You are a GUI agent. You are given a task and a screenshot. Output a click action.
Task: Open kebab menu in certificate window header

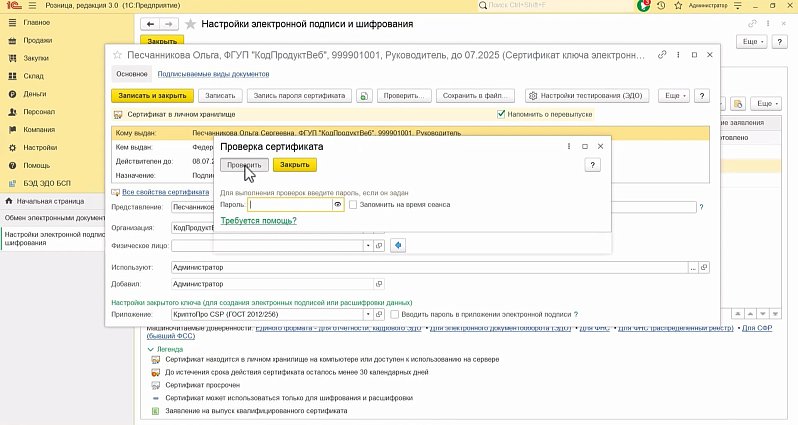pos(678,54)
